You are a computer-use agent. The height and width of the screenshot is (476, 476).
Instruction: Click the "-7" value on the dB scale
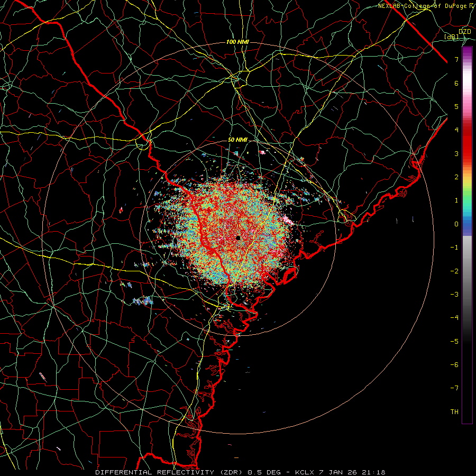454,388
